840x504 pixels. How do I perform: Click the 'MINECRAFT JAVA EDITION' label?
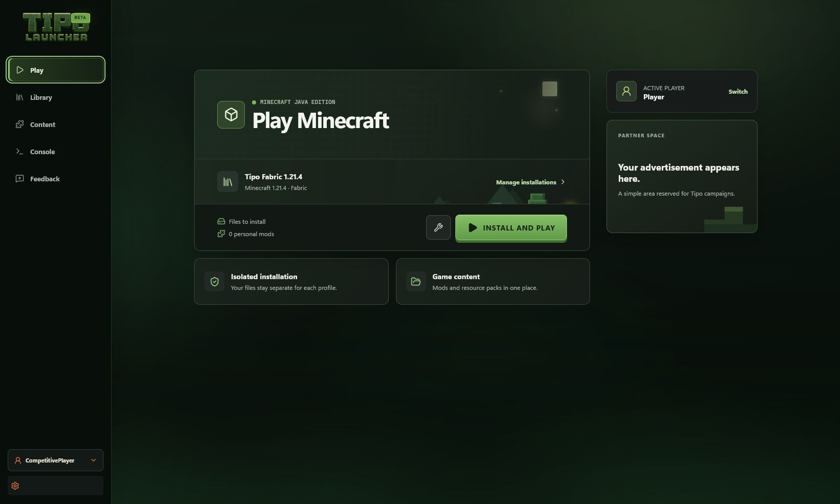[x=298, y=102]
